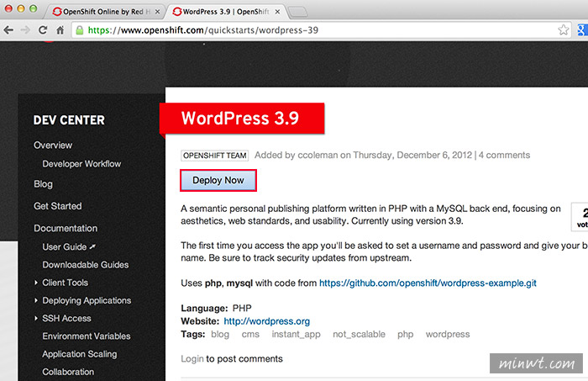Click the browser Back arrow

click(8, 30)
